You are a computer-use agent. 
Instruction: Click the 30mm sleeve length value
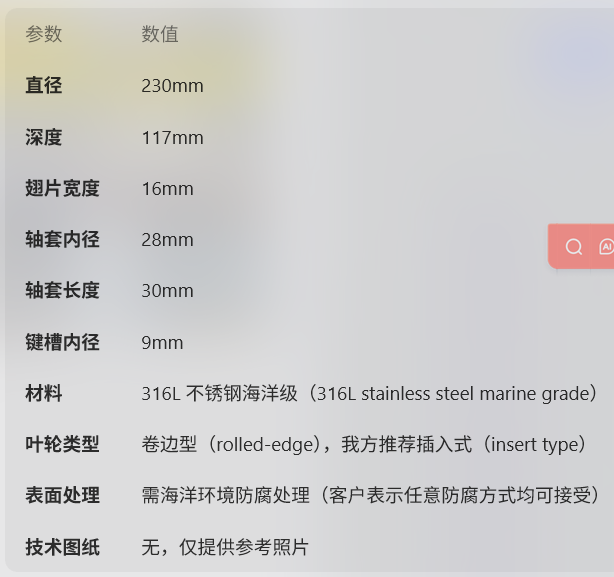(x=167, y=291)
